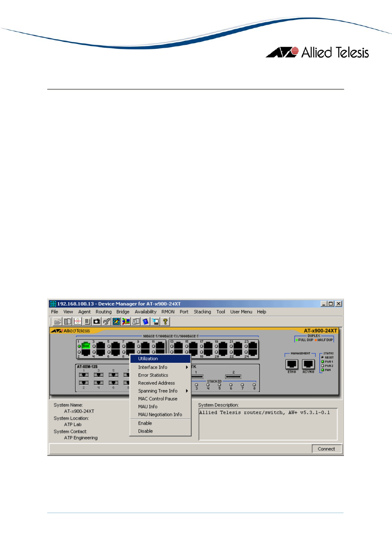Click the ATP Lab system location value
392x555 pixels.
tap(73, 425)
